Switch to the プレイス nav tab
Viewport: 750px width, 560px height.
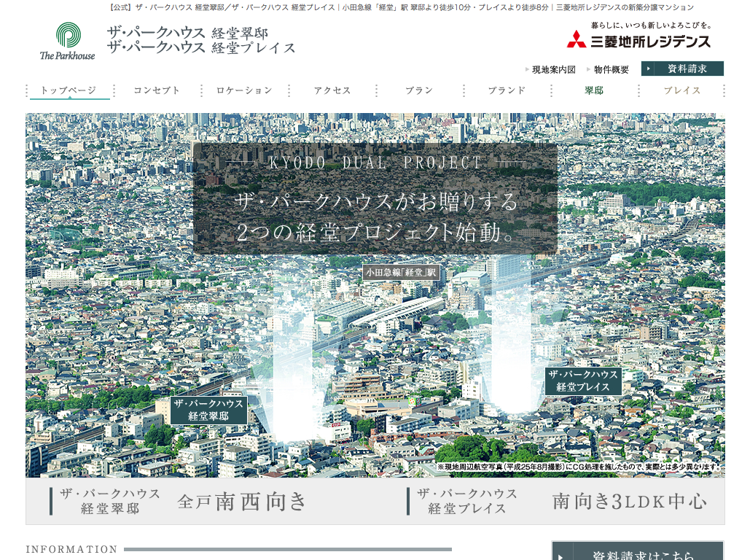[x=681, y=90]
